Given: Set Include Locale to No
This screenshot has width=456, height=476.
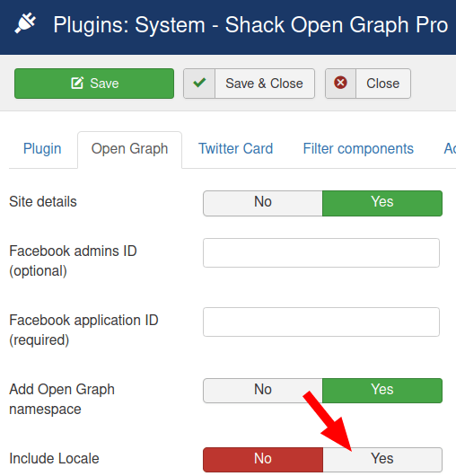Looking at the screenshot, I should 263,460.
